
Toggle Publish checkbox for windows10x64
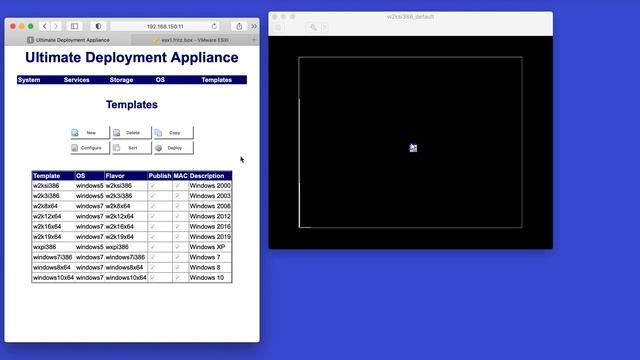pos(153,278)
